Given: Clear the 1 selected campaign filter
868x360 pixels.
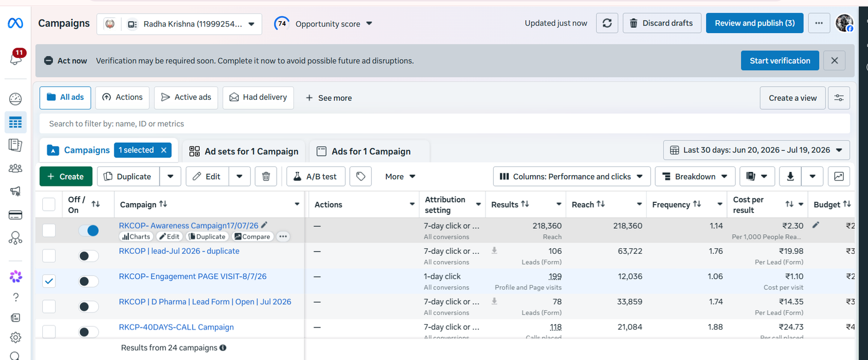Looking at the screenshot, I should coord(164,150).
